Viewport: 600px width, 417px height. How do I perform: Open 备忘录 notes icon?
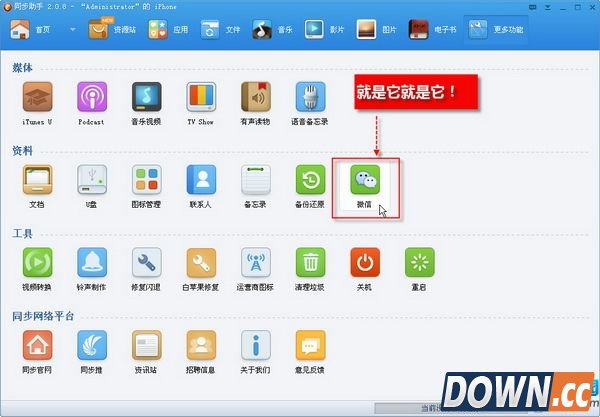(x=256, y=180)
